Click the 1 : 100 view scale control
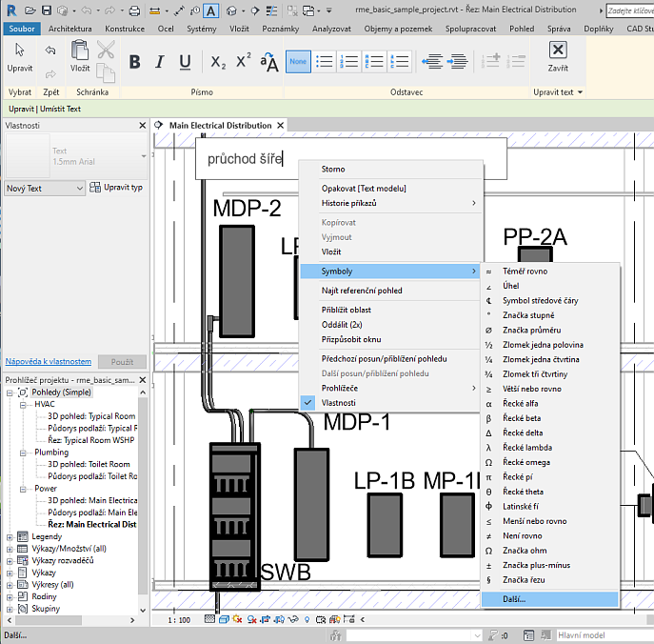The height and width of the screenshot is (644, 654). tap(177, 619)
